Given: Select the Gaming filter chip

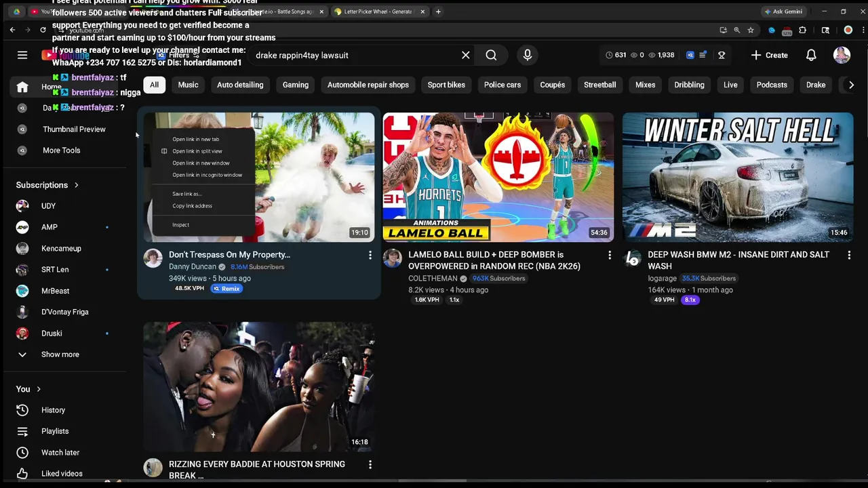Looking at the screenshot, I should pyautogui.click(x=296, y=85).
